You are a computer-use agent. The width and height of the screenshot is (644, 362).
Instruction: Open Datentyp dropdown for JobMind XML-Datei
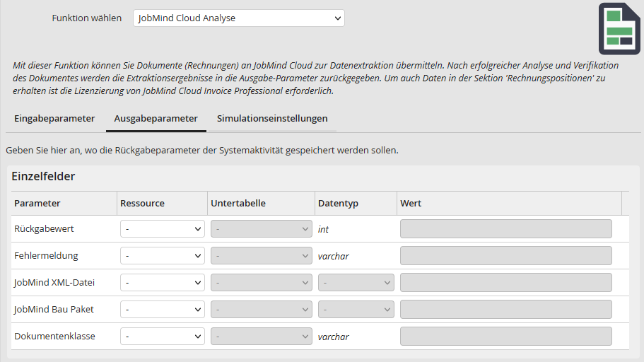[356, 283]
